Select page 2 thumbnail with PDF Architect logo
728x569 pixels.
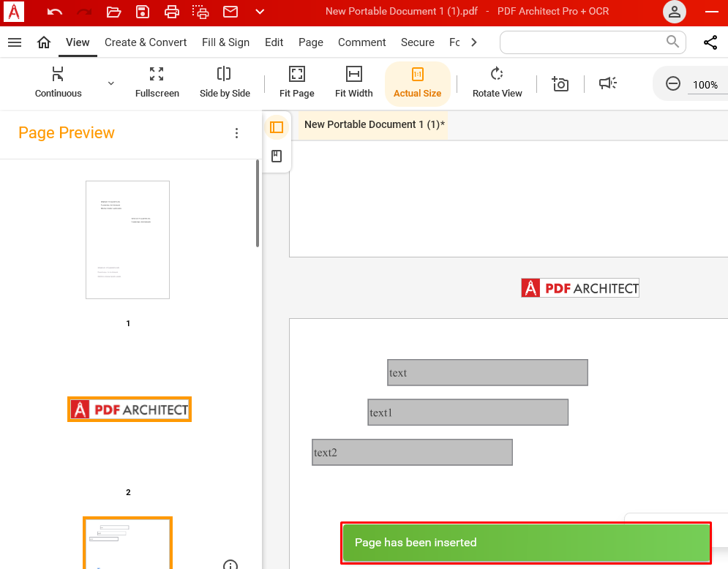pyautogui.click(x=130, y=410)
